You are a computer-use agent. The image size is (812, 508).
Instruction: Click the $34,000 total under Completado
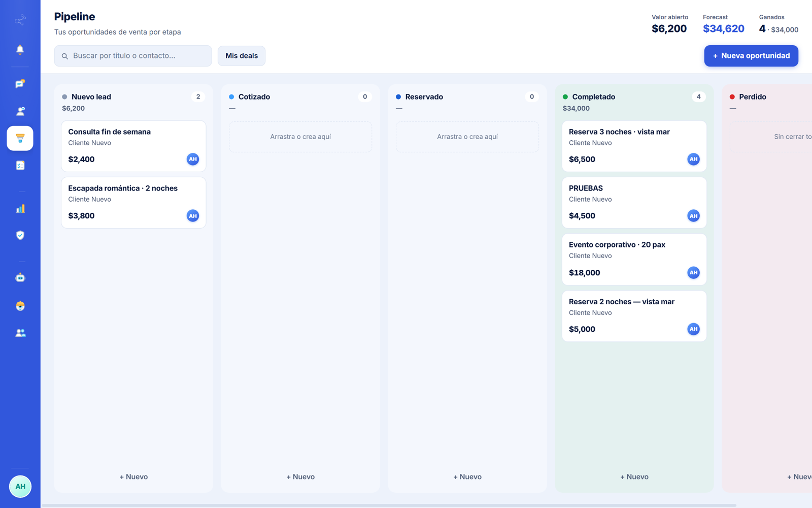click(576, 108)
